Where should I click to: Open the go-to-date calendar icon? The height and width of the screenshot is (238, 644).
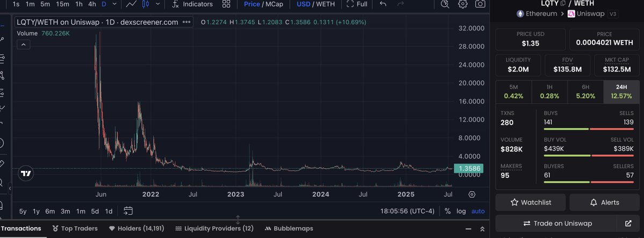128,211
